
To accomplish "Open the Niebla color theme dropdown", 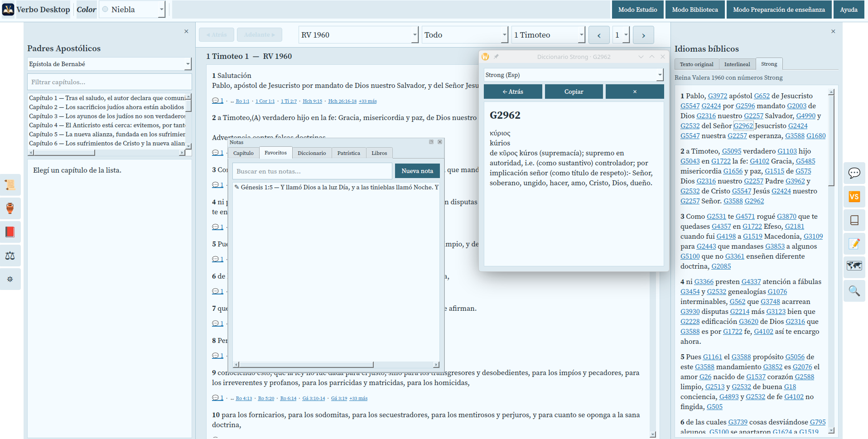I will click(x=132, y=10).
